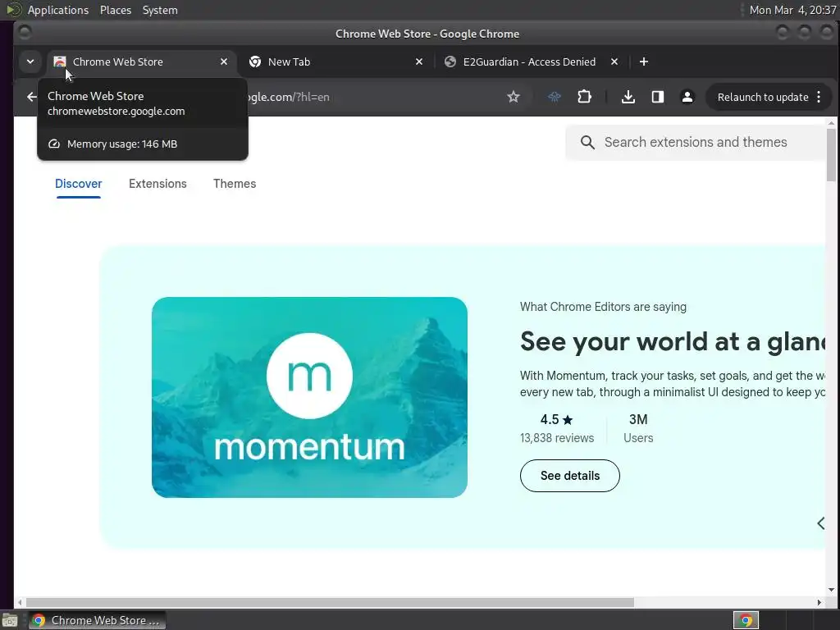Click the Chrome Web Store taskbar button

[97, 620]
